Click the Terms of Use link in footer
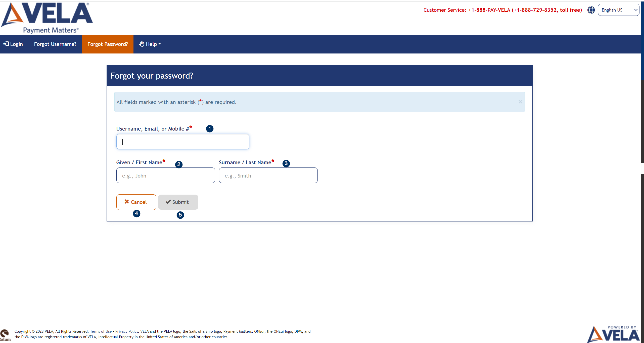Image resolution: width=644 pixels, height=343 pixels. tap(101, 331)
